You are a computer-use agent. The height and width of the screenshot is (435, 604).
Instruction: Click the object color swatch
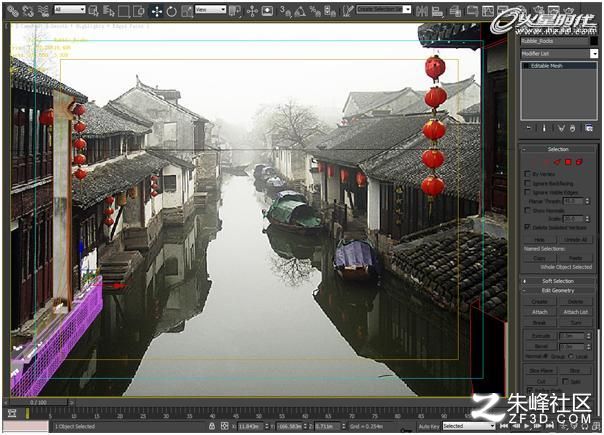coord(594,41)
